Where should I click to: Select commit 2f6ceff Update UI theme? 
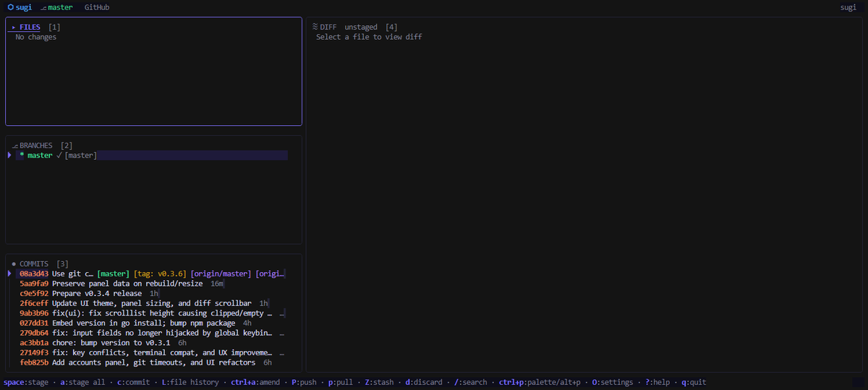(x=150, y=303)
